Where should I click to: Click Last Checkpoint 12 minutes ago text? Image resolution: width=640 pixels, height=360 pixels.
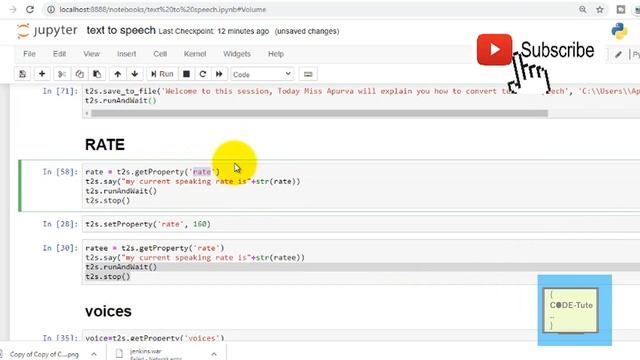coord(214,31)
